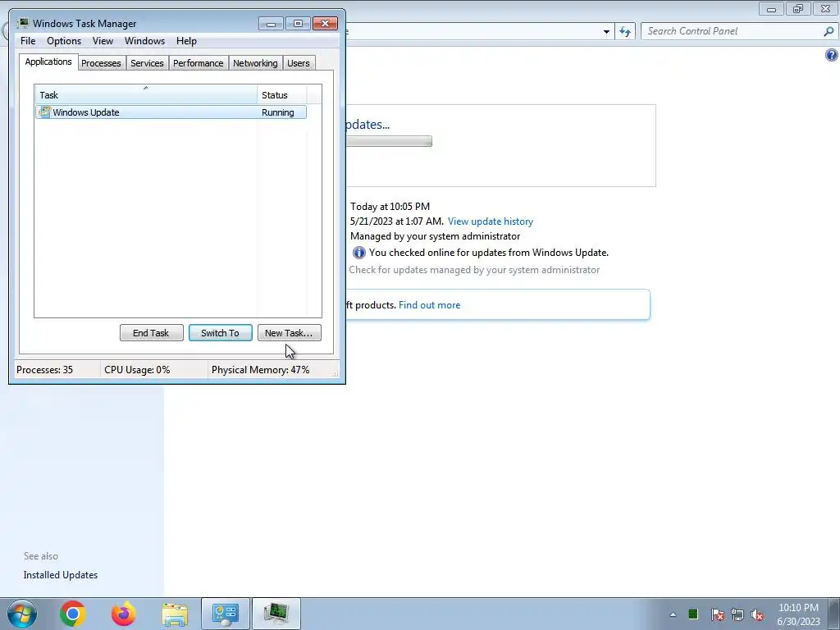Click the Switch To button
The image size is (840, 630).
(x=220, y=333)
